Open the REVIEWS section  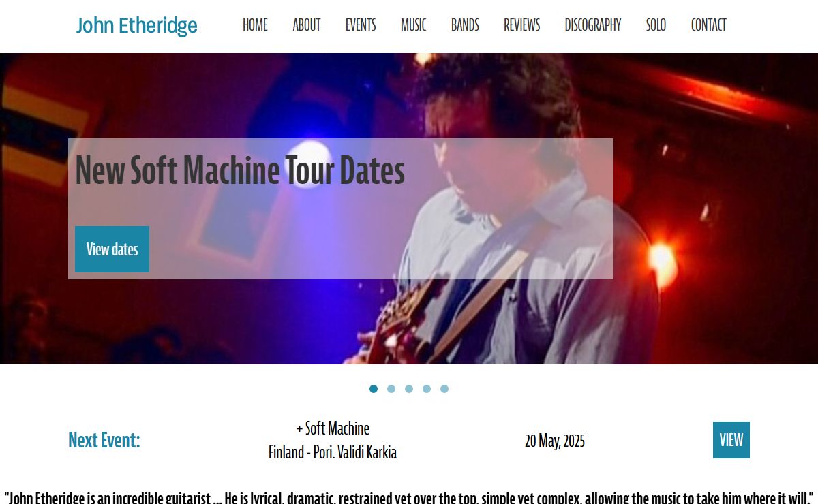click(x=521, y=25)
